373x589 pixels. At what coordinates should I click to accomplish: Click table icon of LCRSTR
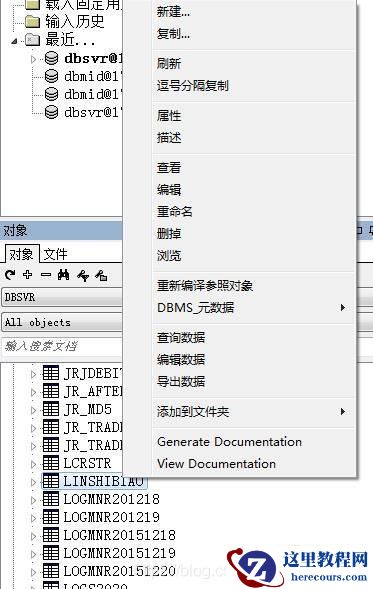point(51,463)
